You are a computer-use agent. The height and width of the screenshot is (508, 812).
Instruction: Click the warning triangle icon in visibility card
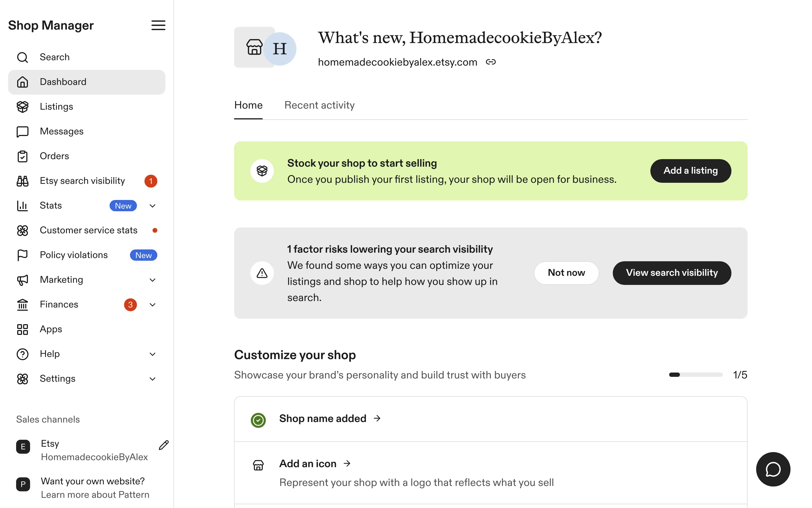(262, 273)
